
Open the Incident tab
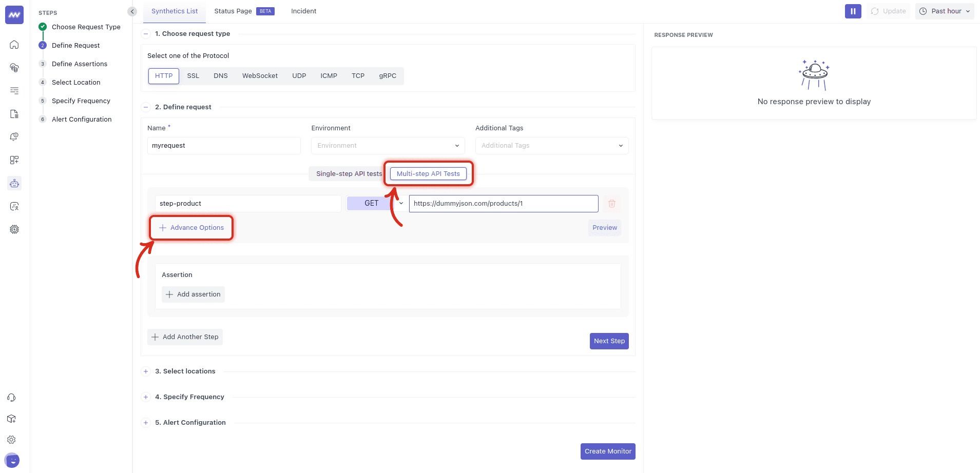click(x=303, y=10)
